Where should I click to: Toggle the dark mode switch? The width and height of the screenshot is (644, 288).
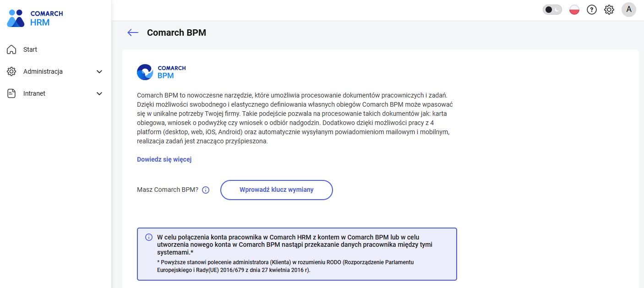point(552,10)
